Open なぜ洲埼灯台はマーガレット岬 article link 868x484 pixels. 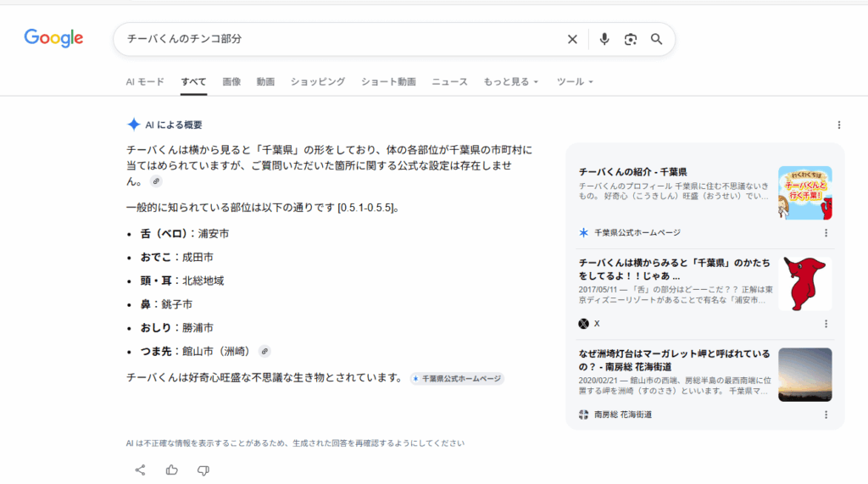coord(674,360)
